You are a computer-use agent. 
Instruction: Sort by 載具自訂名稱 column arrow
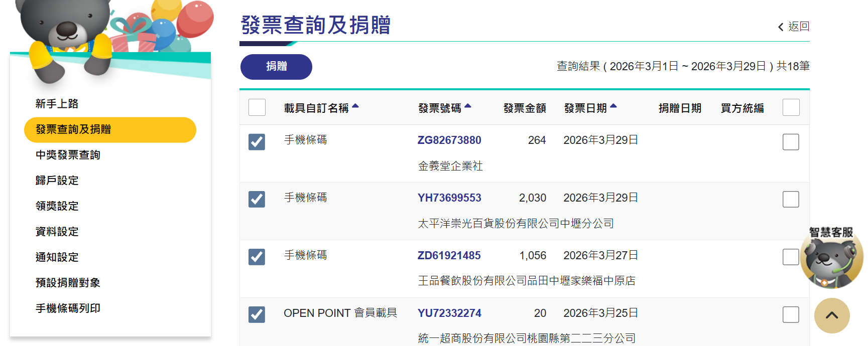coord(355,106)
